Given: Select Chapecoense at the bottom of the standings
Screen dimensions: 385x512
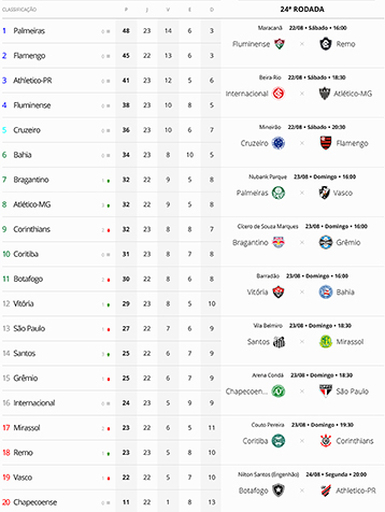Looking at the screenshot, I should [x=35, y=502].
